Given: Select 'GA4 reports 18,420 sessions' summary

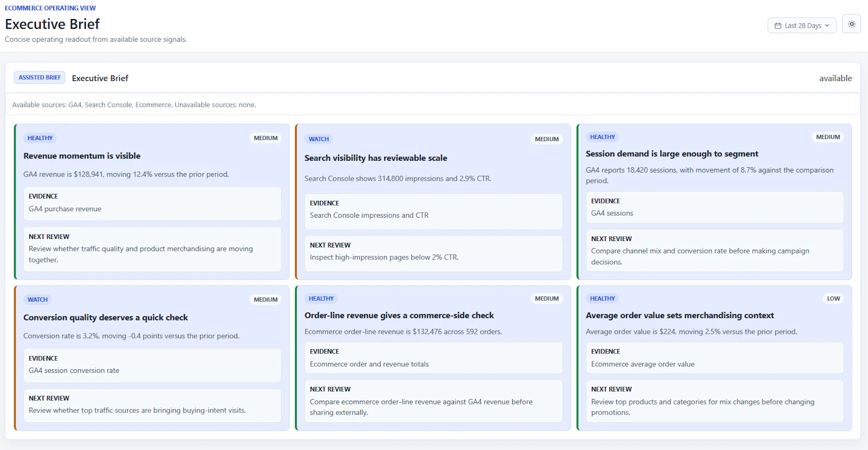Looking at the screenshot, I should coord(710,175).
